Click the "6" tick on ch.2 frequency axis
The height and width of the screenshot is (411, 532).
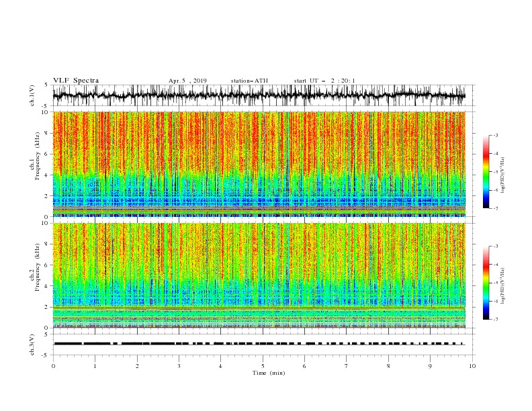coord(47,265)
